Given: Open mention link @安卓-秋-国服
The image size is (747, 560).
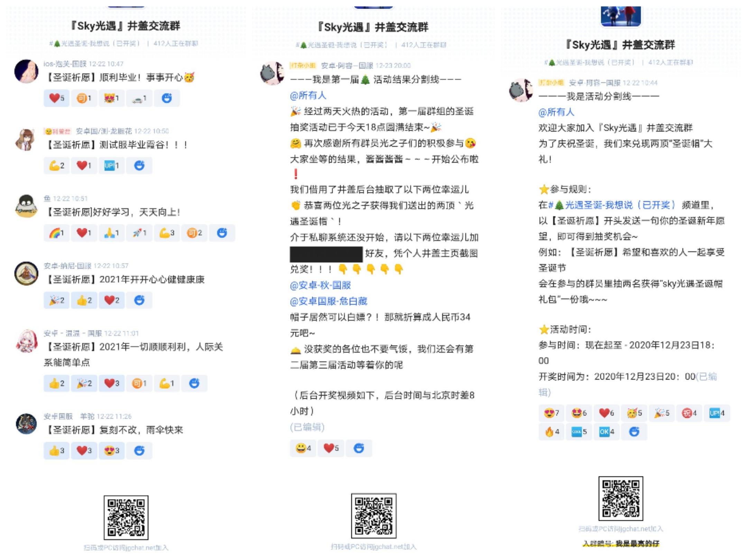Looking at the screenshot, I should (x=320, y=285).
